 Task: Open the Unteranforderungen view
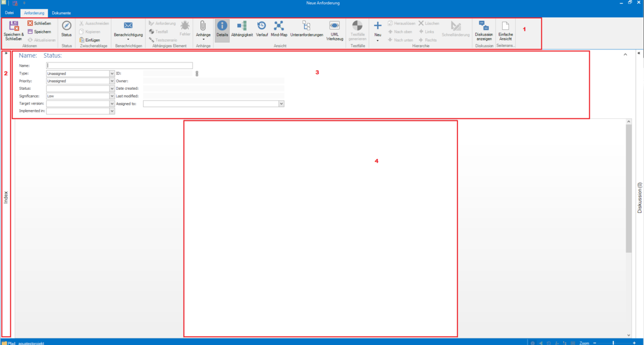coord(307,26)
